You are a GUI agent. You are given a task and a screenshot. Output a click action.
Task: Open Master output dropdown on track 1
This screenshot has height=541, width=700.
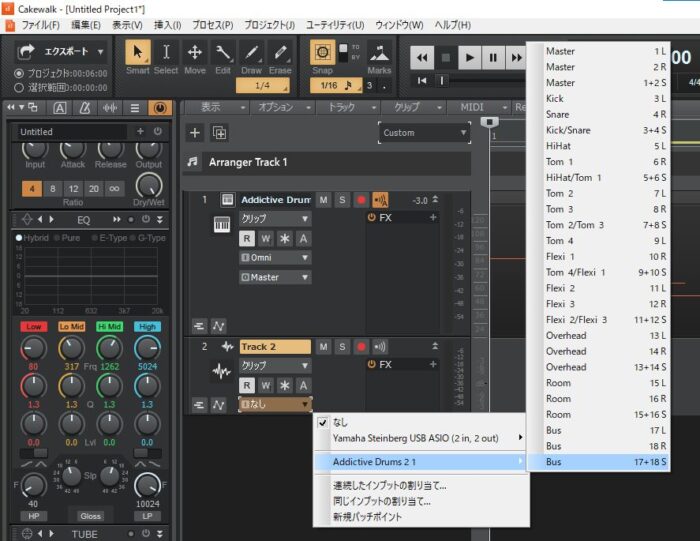[x=275, y=277]
